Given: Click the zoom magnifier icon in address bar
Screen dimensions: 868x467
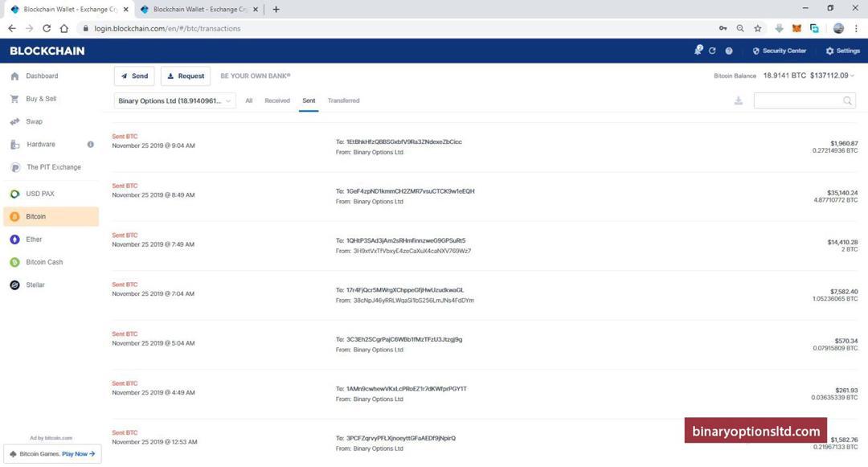Looking at the screenshot, I should (740, 28).
